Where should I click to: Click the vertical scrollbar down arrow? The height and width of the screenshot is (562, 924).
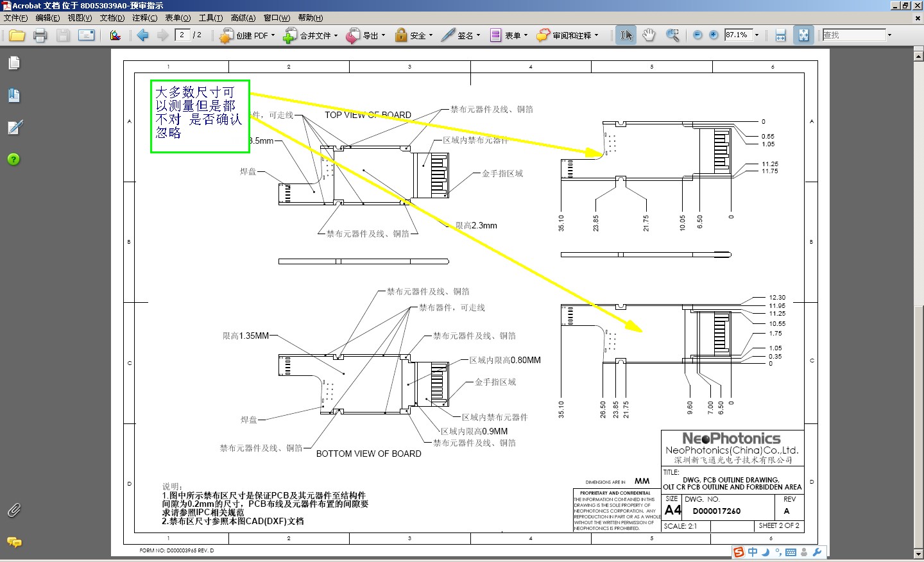918,554
